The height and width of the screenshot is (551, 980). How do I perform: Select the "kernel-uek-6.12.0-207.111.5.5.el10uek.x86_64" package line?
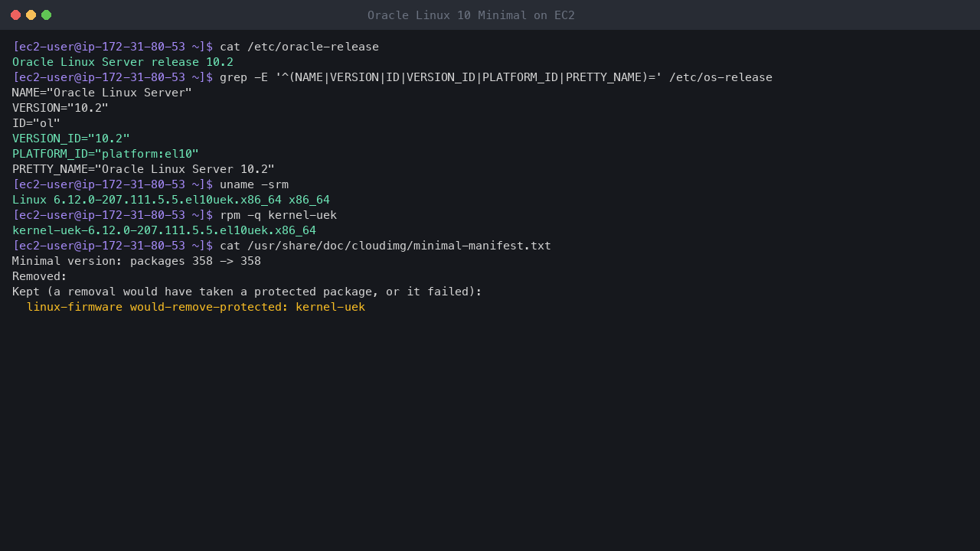coord(164,230)
